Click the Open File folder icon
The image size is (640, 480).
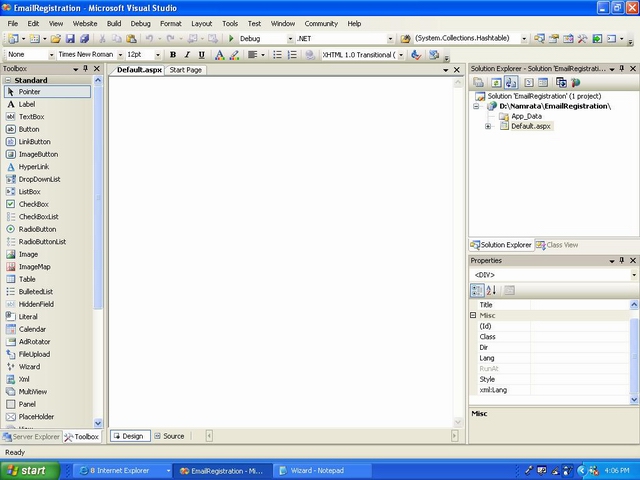pyautogui.click(x=56, y=39)
